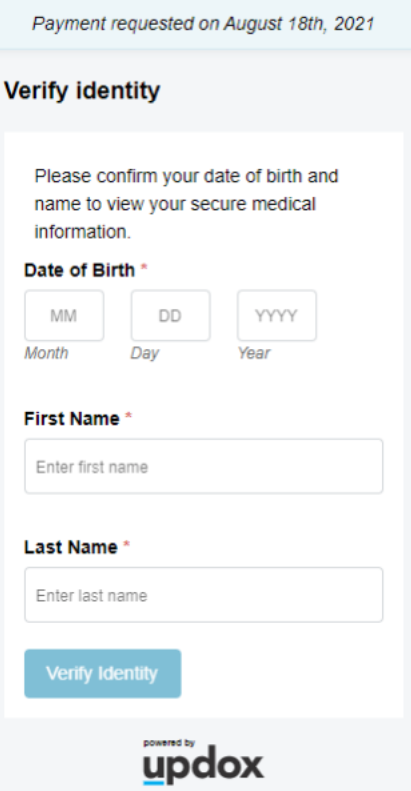411x791 pixels.
Task: Click the italic Month caption
Action: tap(46, 353)
